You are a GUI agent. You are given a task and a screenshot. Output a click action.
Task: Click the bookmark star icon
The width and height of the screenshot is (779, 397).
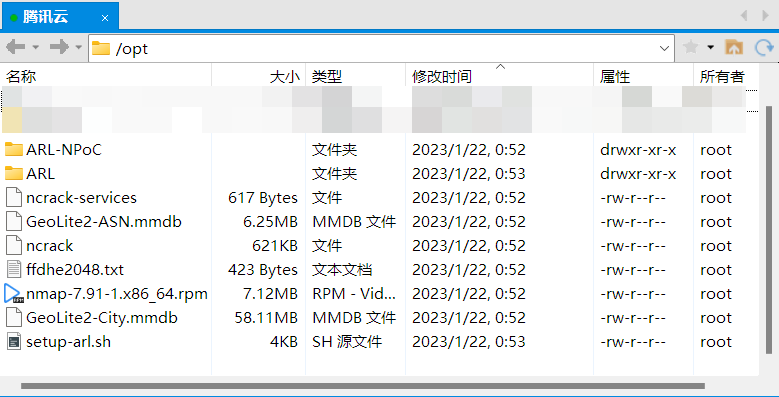pyautogui.click(x=691, y=48)
